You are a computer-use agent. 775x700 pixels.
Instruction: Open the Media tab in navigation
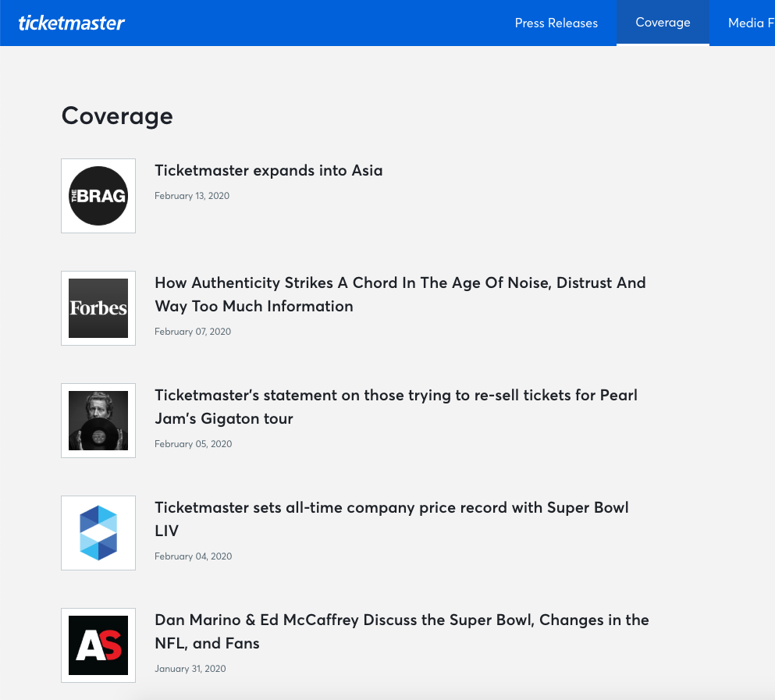coord(748,23)
